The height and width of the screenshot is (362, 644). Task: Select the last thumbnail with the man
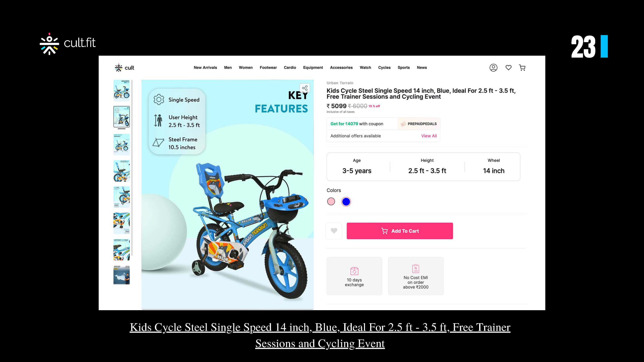click(x=121, y=275)
